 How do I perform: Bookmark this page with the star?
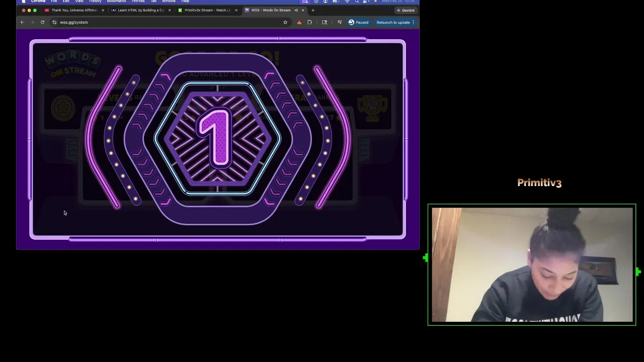(285, 22)
